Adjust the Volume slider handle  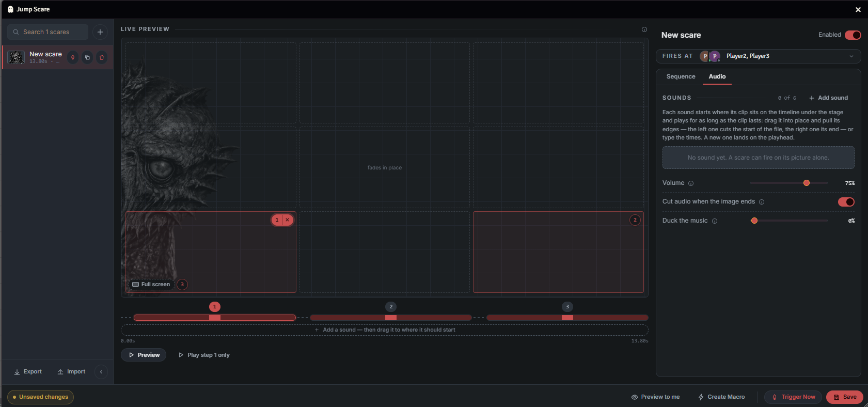pos(807,183)
